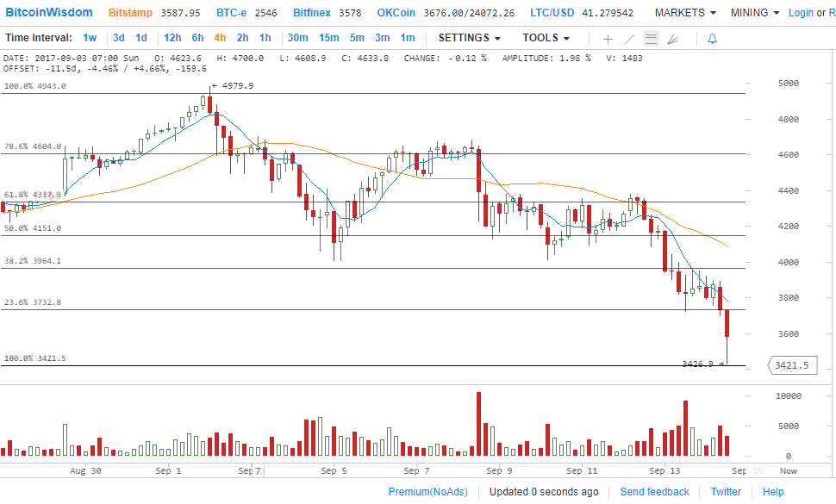Switch to Bitstamp market

coord(129,13)
